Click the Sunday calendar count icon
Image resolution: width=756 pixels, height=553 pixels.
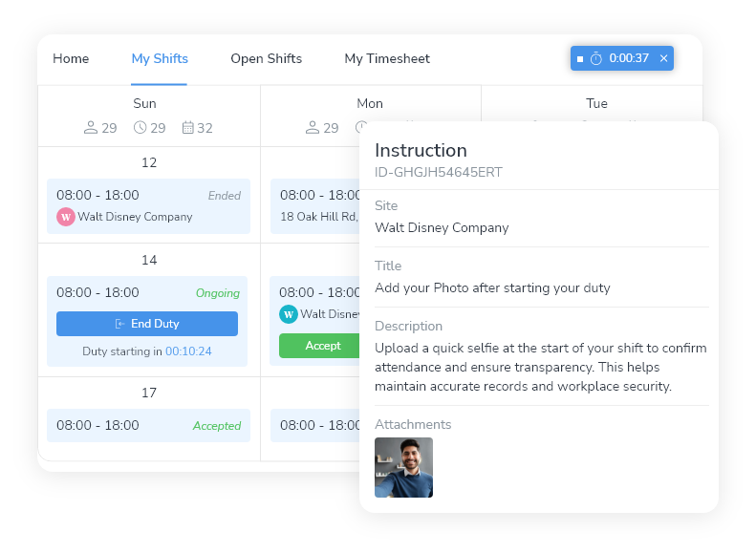click(x=187, y=128)
